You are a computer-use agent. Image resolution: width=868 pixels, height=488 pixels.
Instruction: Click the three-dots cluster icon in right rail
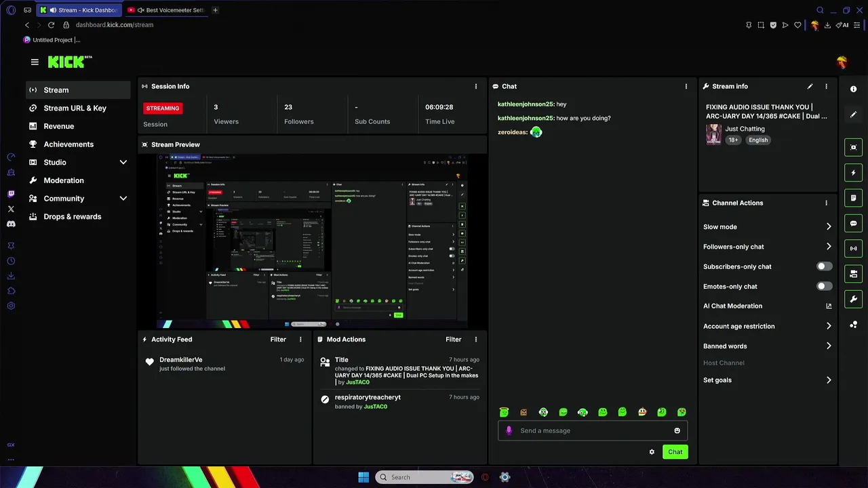point(853,325)
